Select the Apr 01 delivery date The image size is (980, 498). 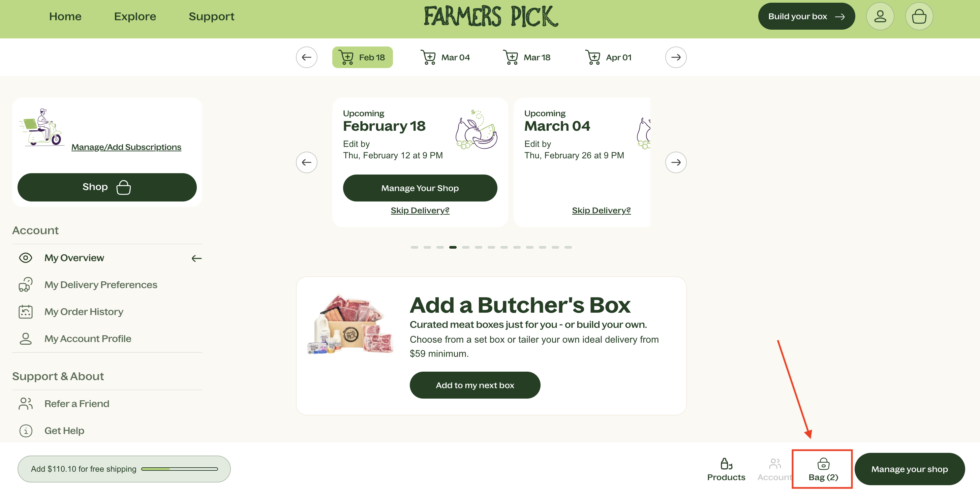(608, 57)
